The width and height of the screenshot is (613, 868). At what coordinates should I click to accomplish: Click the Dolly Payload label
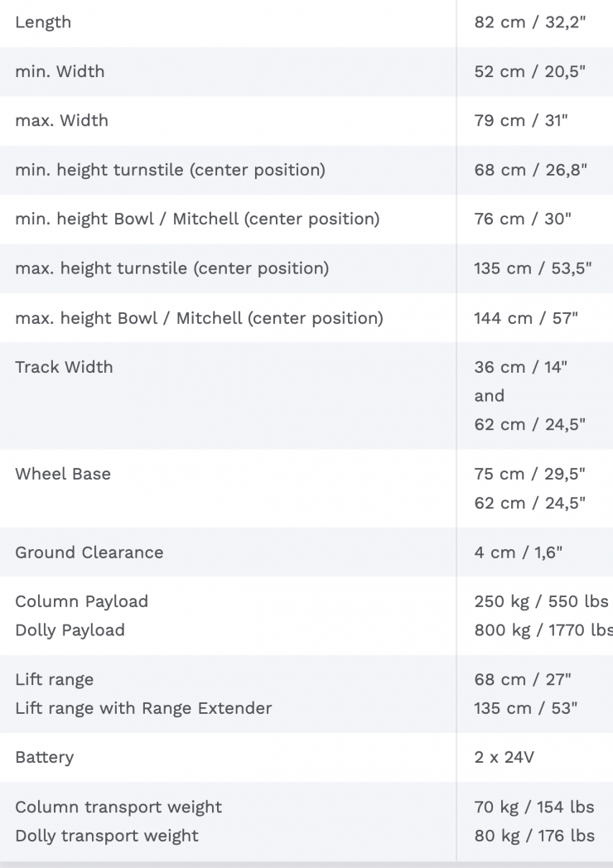pos(70,630)
